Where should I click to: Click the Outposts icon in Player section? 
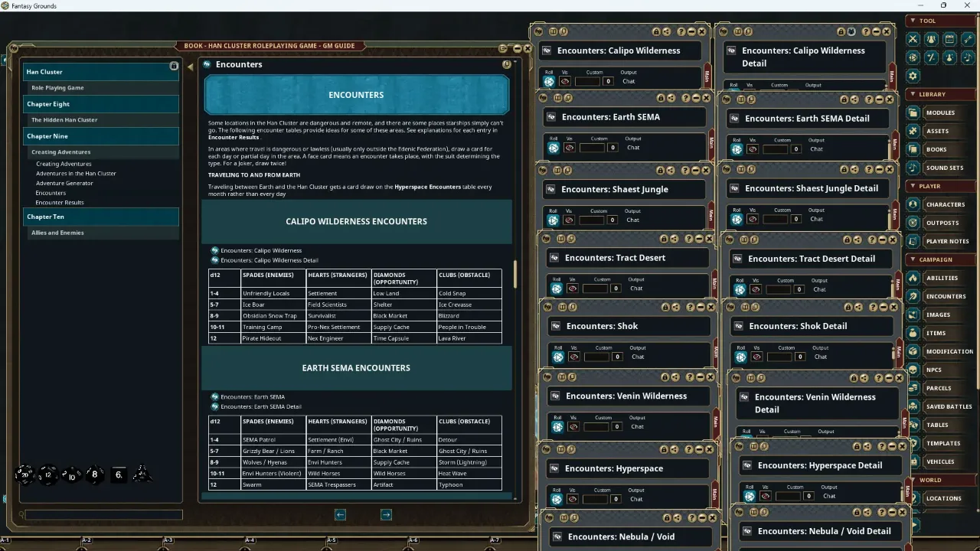(913, 223)
